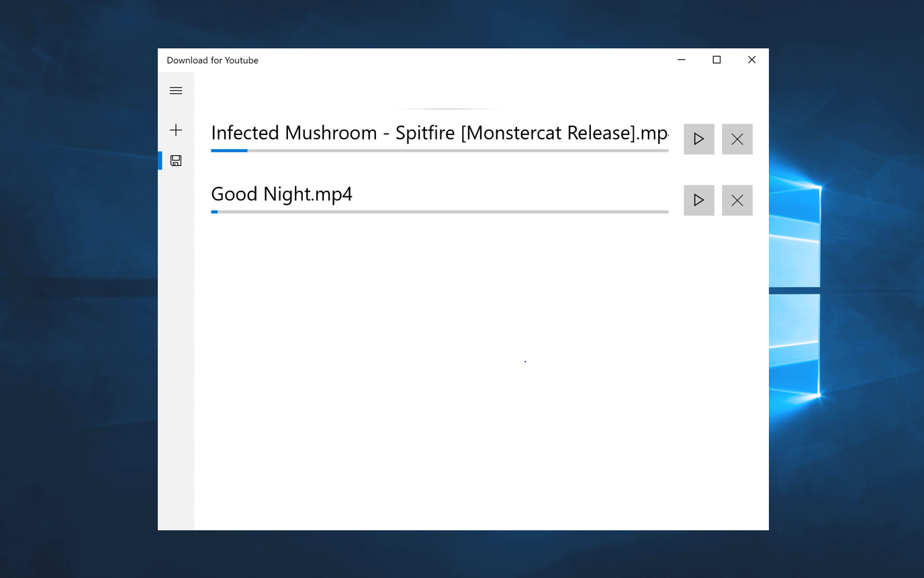The image size is (924, 578).
Task: Play the Infected Mushroom Spitfire download
Action: [699, 139]
